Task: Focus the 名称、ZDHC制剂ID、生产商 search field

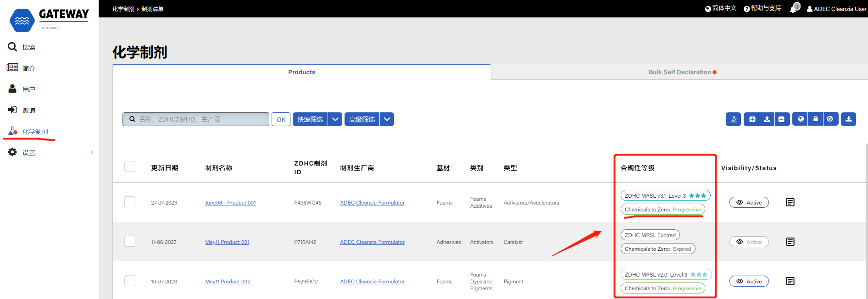Action: pyautogui.click(x=196, y=119)
